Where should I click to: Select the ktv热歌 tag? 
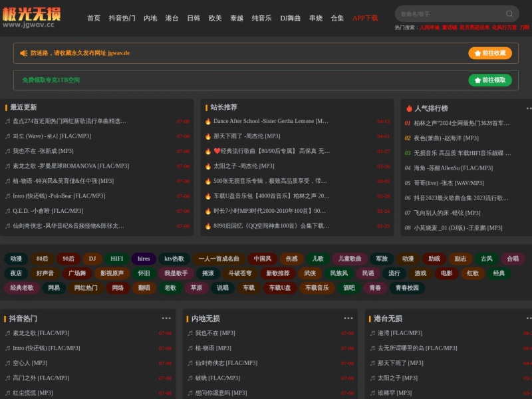point(174,259)
